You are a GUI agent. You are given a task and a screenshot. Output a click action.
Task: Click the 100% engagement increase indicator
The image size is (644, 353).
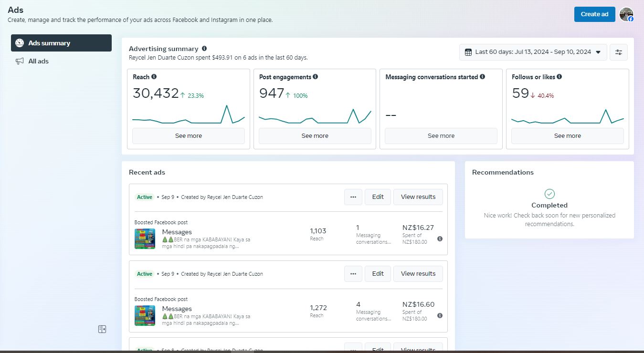(296, 95)
